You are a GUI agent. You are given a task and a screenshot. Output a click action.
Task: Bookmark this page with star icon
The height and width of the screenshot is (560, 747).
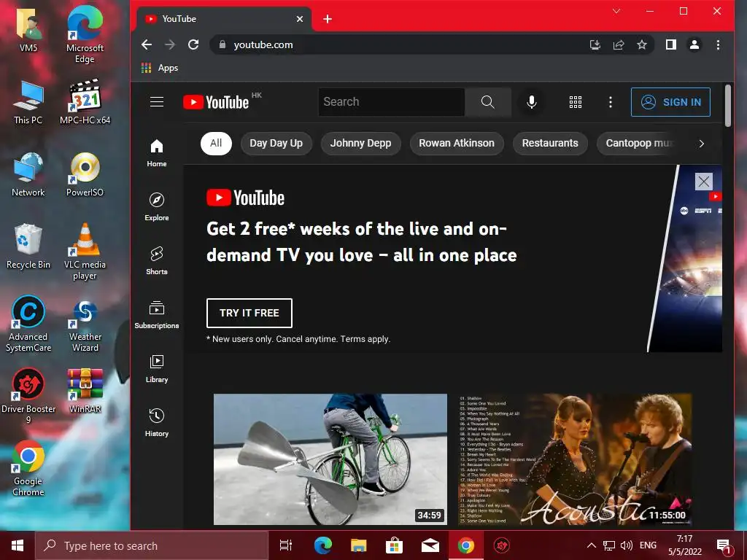pyautogui.click(x=642, y=44)
